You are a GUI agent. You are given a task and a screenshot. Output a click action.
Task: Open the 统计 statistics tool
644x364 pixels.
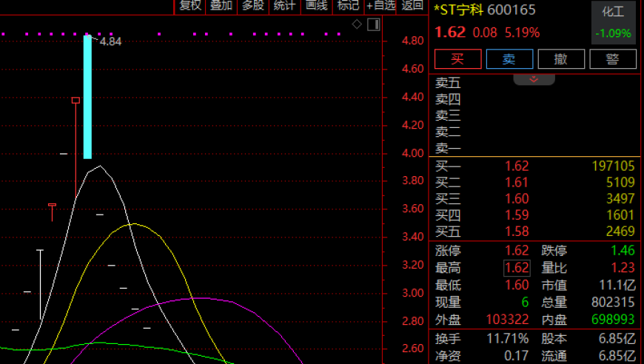pyautogui.click(x=285, y=6)
